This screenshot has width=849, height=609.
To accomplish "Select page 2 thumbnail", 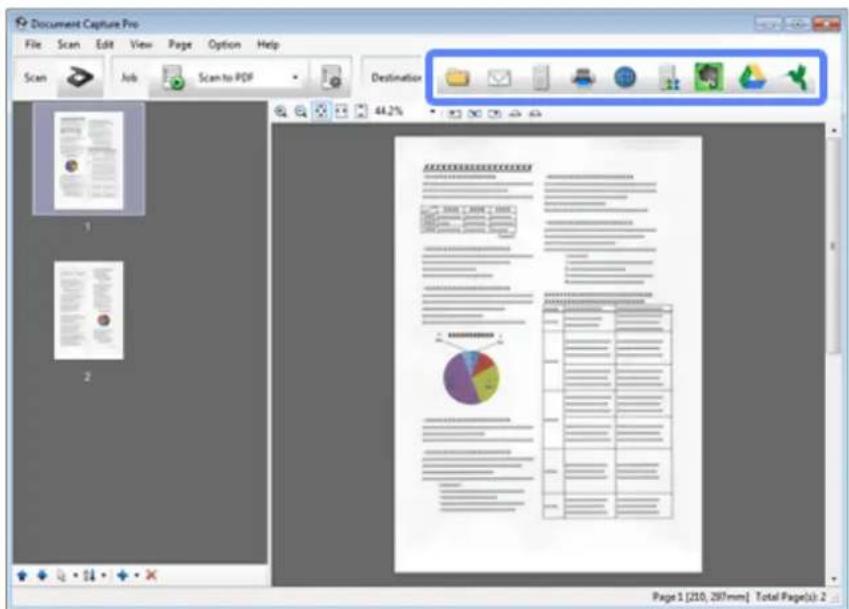I will click(x=89, y=310).
